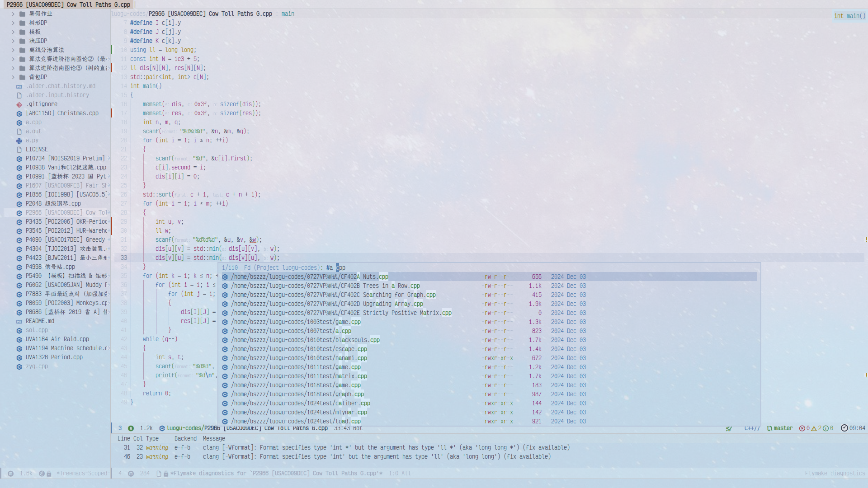Screen dimensions: 868x488
Task: Click the clock icon showing 09:04
Action: point(844,428)
